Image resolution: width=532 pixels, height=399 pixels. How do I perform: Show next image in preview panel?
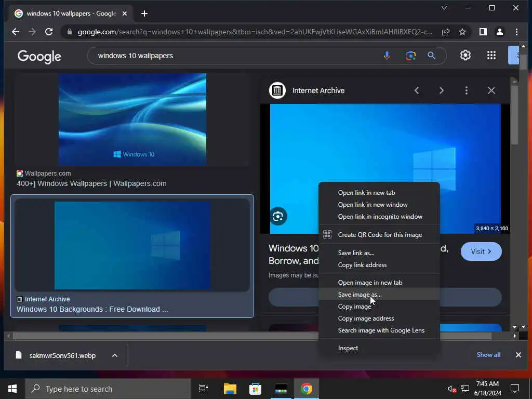pyautogui.click(x=441, y=90)
